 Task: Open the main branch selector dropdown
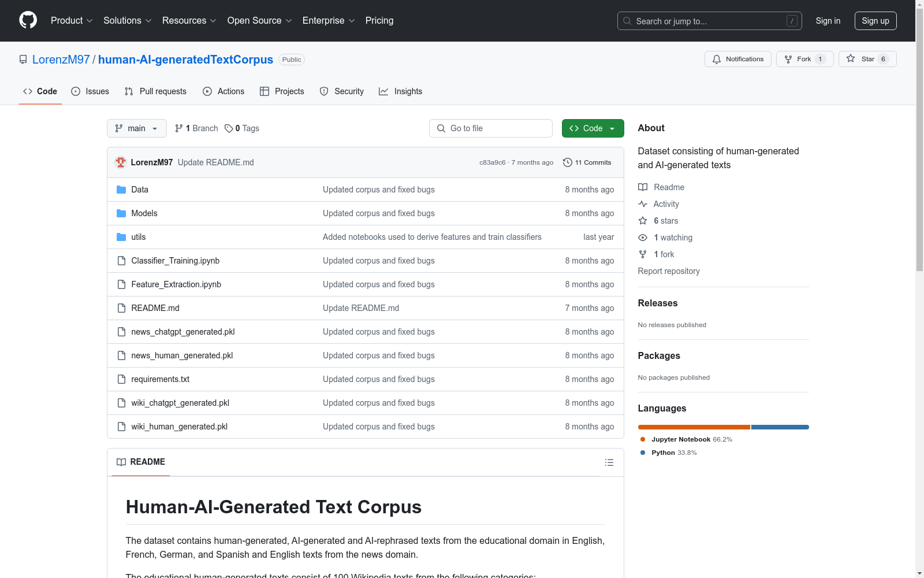(137, 128)
